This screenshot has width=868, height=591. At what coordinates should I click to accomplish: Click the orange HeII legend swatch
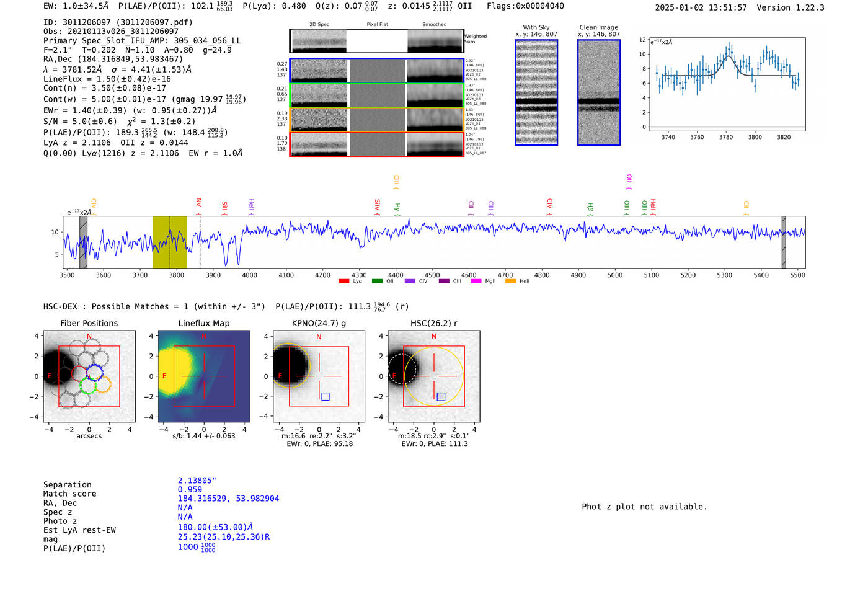pyautogui.click(x=510, y=282)
